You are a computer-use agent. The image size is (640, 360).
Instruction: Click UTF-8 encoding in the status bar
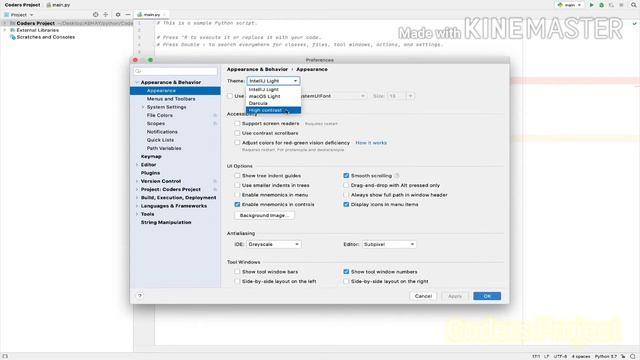click(560, 356)
